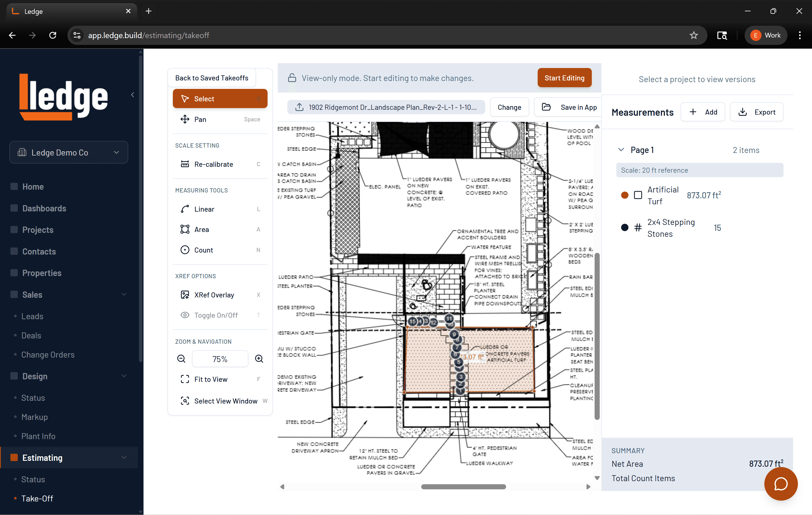Click the orange Artificial Turf color dot
The height and width of the screenshot is (515, 812).
click(625, 195)
